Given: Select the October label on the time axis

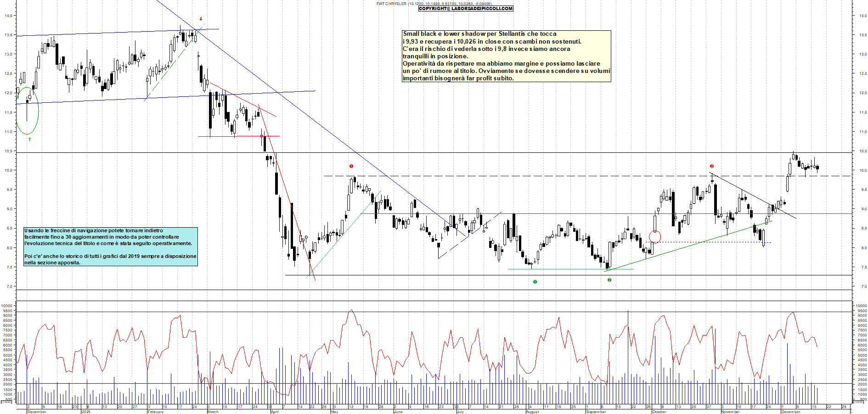Looking at the screenshot, I should pos(659,412).
